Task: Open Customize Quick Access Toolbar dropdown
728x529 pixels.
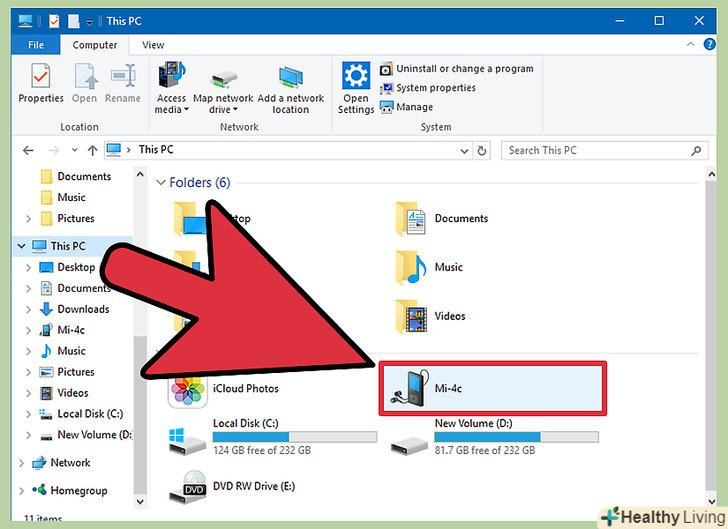Action: [x=90, y=21]
